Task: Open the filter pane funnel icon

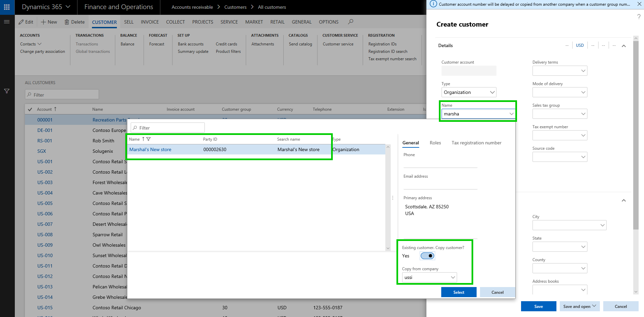Action: click(x=7, y=91)
